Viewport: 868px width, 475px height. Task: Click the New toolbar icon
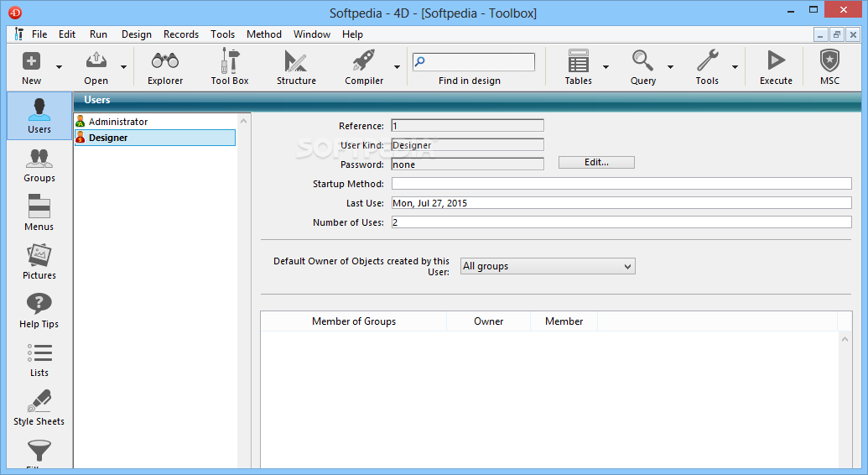point(32,61)
